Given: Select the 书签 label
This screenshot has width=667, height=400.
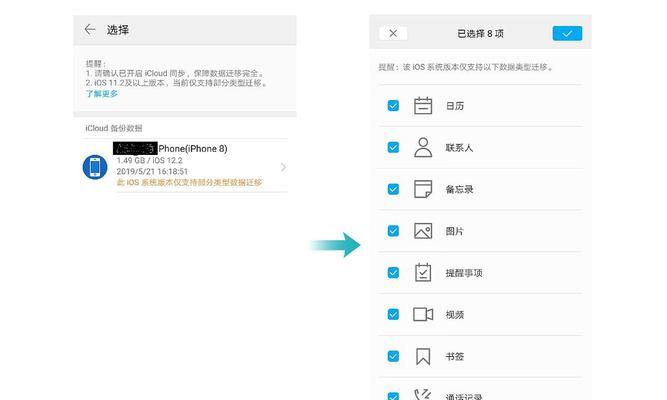Looking at the screenshot, I should pyautogui.click(x=455, y=356).
